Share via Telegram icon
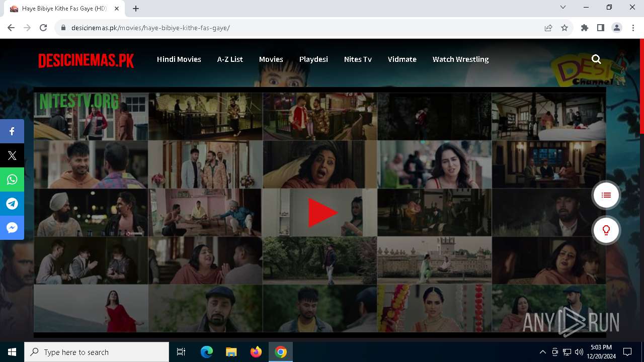The width and height of the screenshot is (644, 362). point(12,204)
